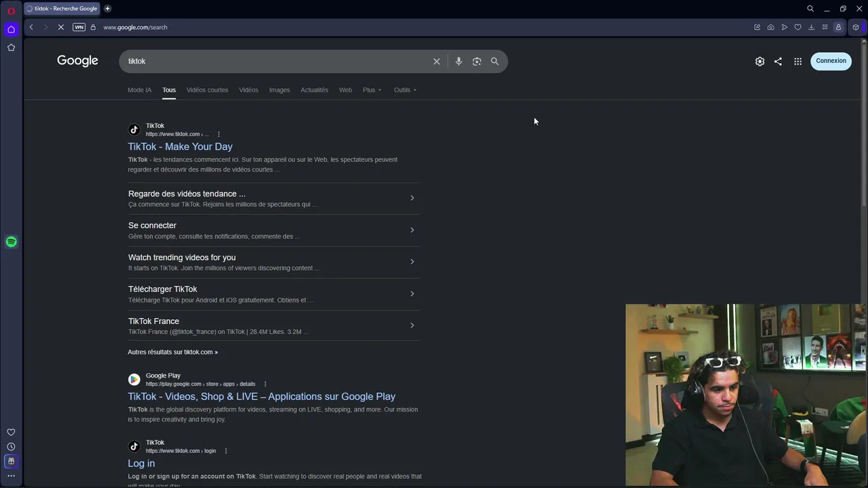
Task: Chevron on Regarde des vidéos tendance row
Action: pos(412,198)
